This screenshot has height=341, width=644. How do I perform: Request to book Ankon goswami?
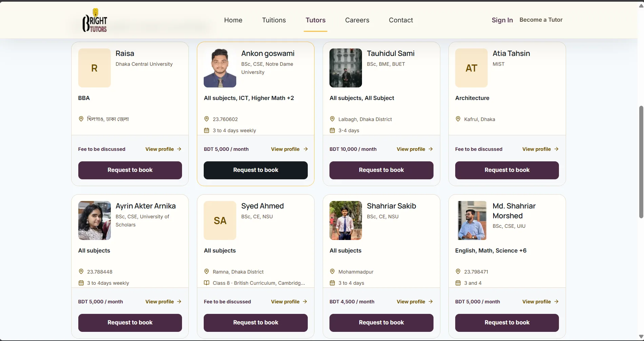click(256, 170)
